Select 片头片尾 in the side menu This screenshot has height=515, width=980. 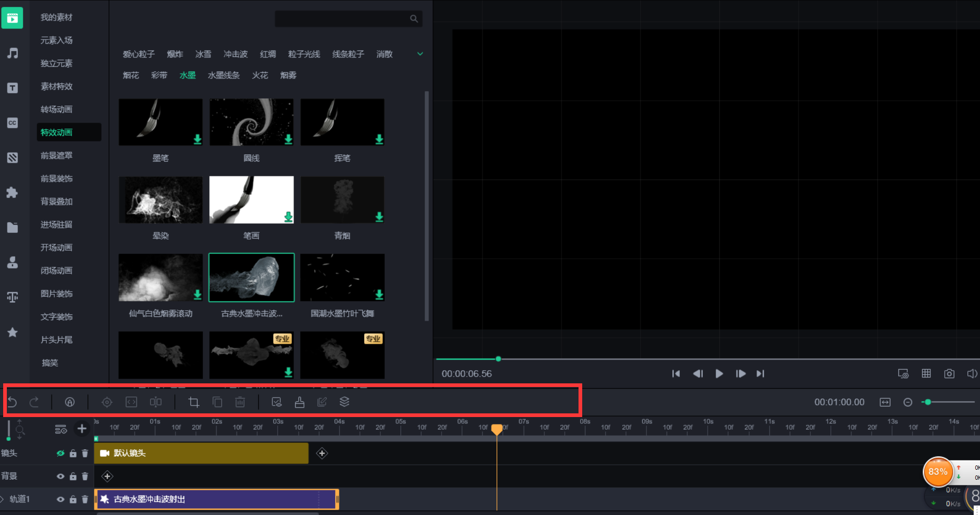[x=56, y=340]
